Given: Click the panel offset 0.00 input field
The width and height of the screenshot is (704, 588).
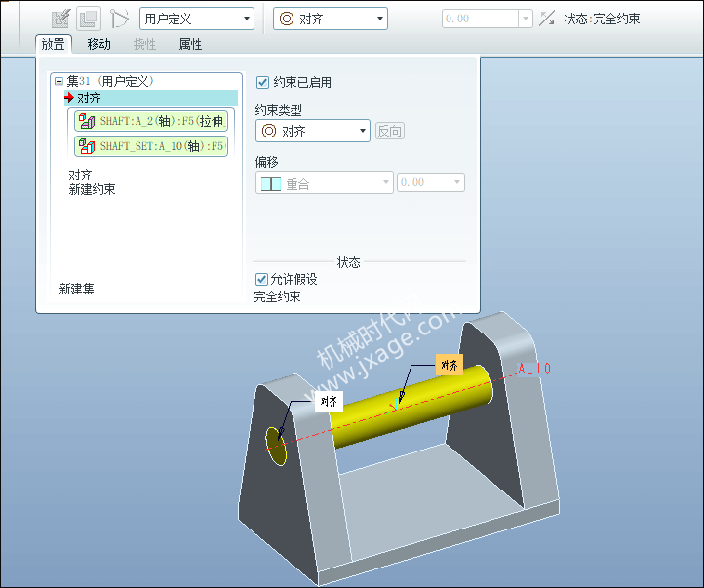Looking at the screenshot, I should (x=423, y=182).
